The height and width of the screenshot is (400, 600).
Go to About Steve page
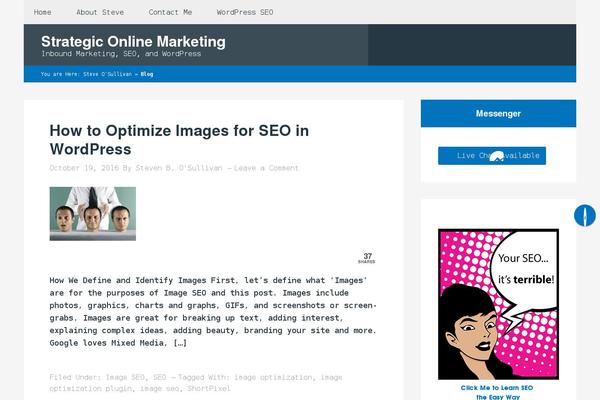pyautogui.click(x=100, y=12)
